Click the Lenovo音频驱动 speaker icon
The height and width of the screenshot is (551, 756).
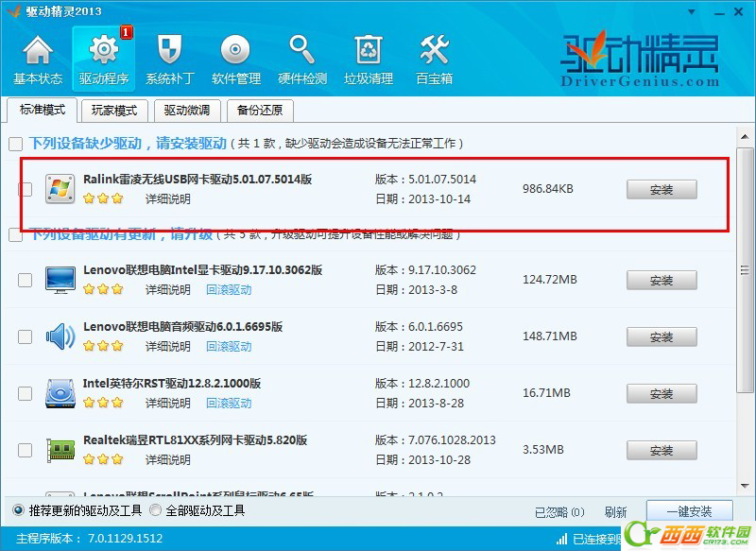60,336
